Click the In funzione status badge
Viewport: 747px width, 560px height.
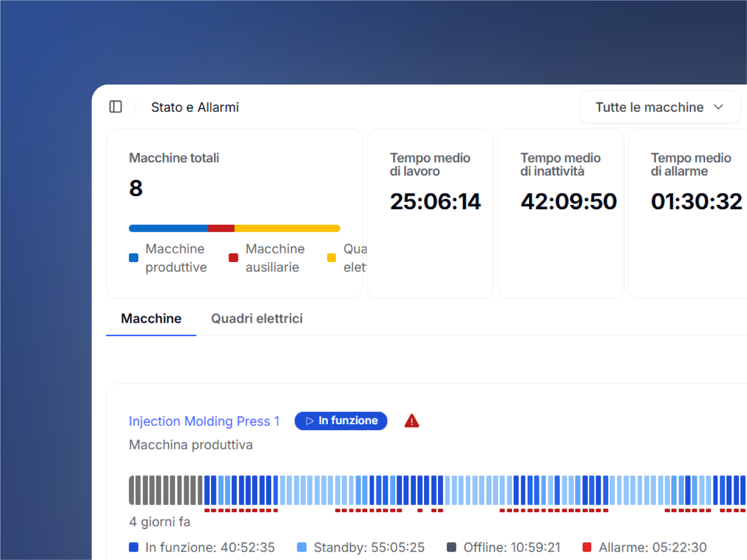point(341,421)
